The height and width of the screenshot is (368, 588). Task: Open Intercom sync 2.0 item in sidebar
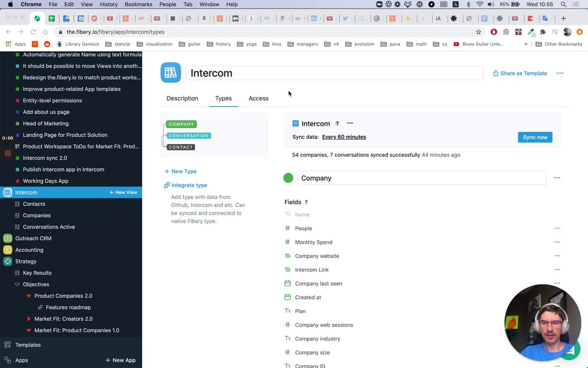pos(45,158)
